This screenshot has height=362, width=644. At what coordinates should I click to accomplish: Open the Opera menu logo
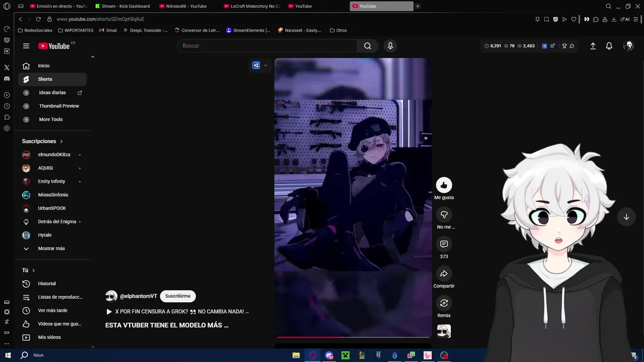click(x=7, y=6)
